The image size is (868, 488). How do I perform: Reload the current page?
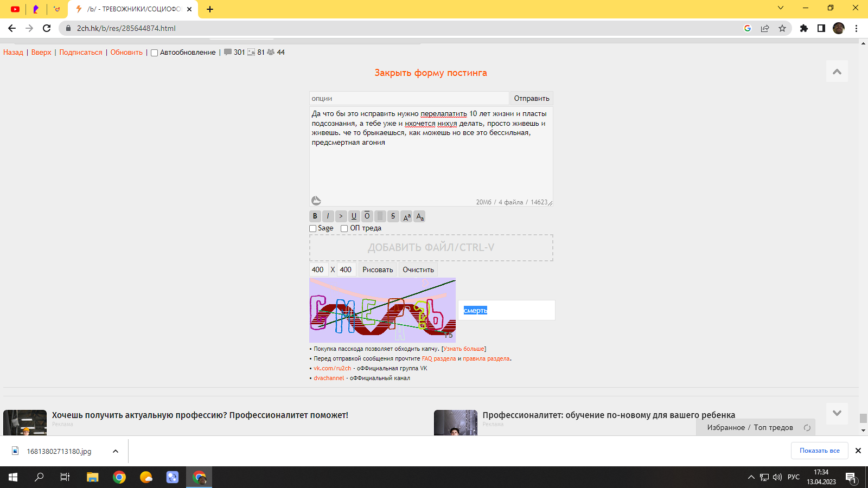(x=47, y=28)
